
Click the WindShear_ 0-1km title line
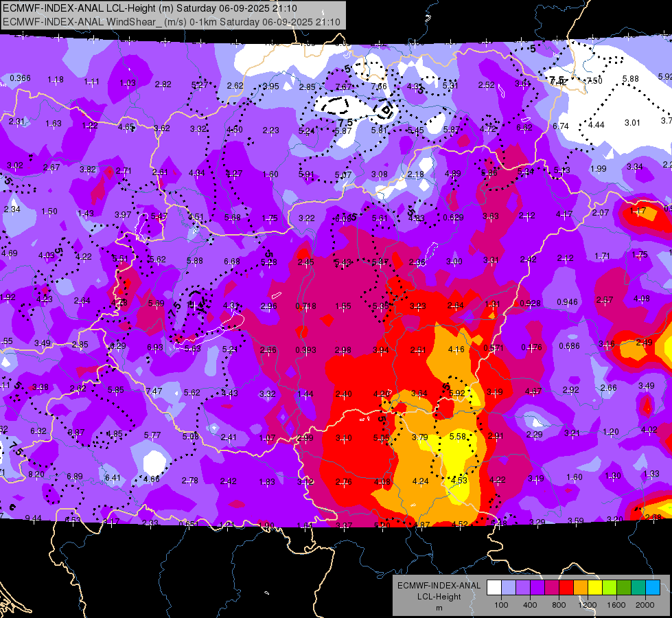pyautogui.click(x=172, y=22)
